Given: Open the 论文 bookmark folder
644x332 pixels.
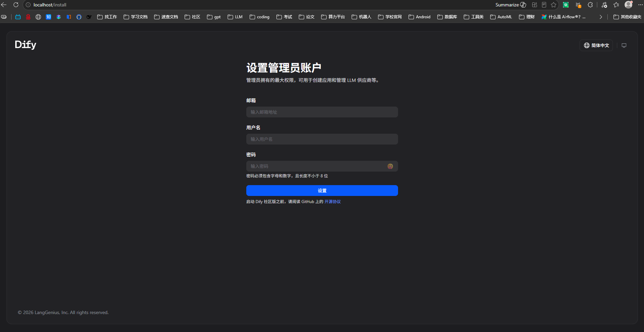Looking at the screenshot, I should (x=307, y=17).
